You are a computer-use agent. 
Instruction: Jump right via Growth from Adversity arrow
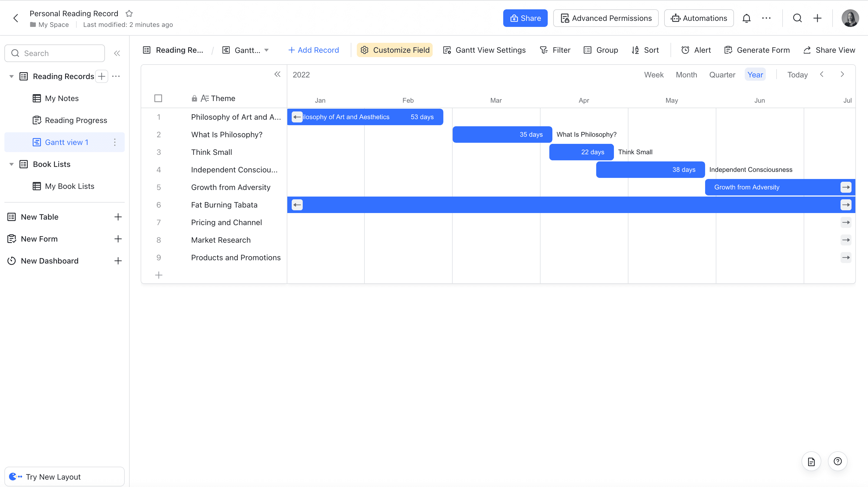tap(846, 187)
